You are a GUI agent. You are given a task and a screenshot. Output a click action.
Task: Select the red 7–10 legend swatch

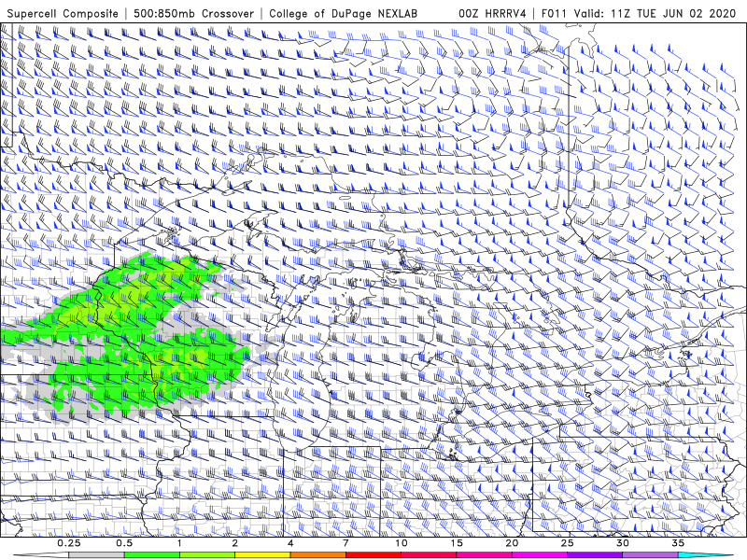pos(373,555)
